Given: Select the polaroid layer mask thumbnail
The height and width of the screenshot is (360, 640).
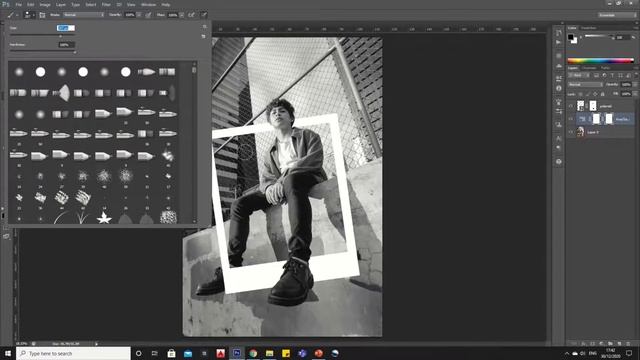Looking at the screenshot, I should pyautogui.click(x=593, y=106).
